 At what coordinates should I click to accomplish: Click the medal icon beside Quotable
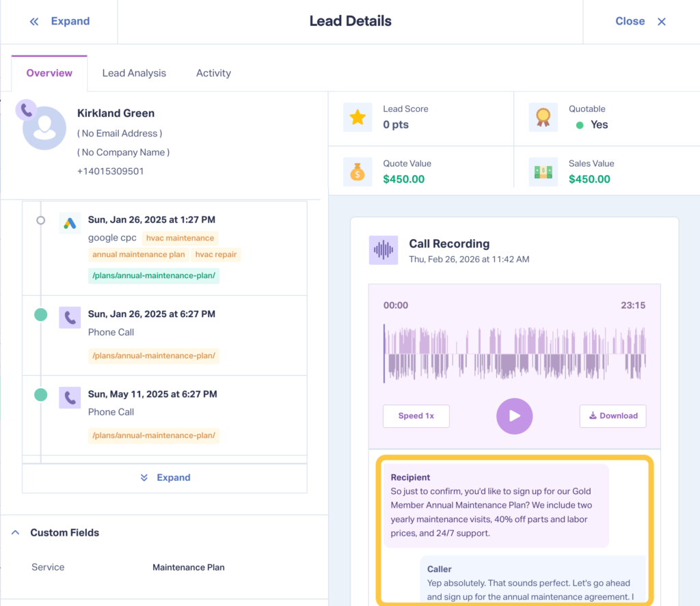(543, 117)
